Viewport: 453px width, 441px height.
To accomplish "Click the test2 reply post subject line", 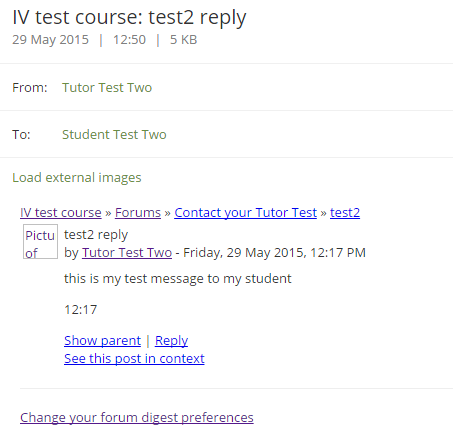I will coord(96,235).
